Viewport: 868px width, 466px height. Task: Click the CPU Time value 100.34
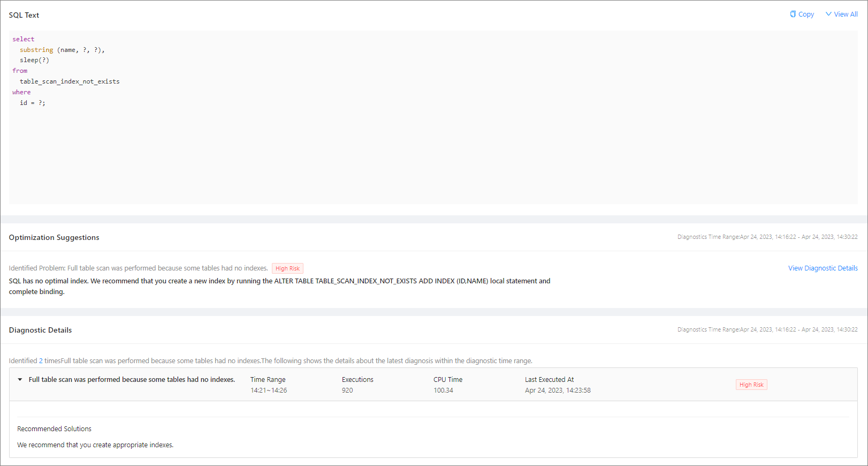443,390
